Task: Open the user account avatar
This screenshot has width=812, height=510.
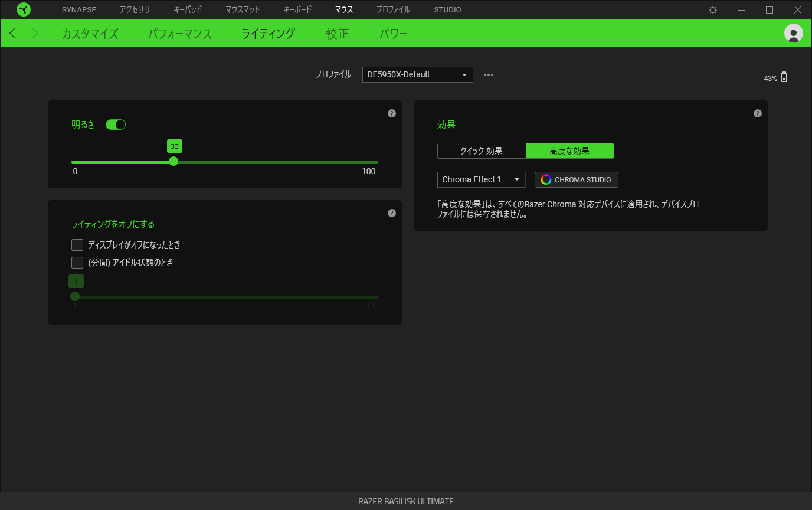Action: point(793,33)
